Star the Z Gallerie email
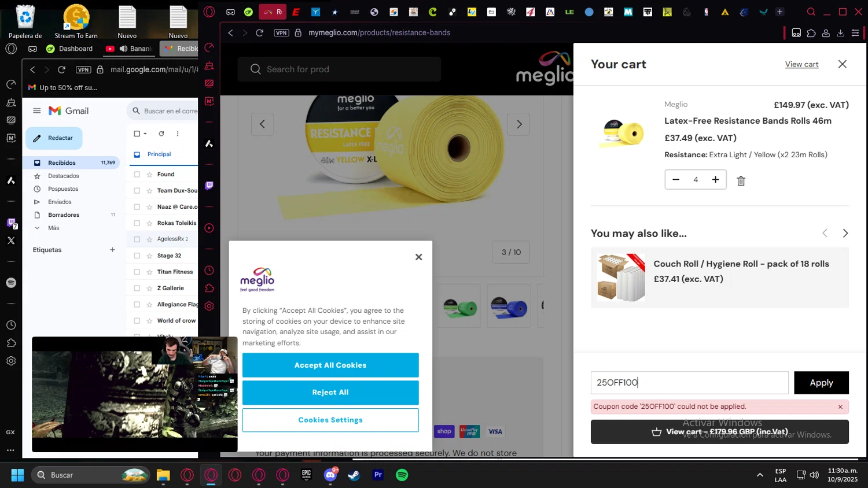This screenshot has height=488, width=868. (x=149, y=288)
